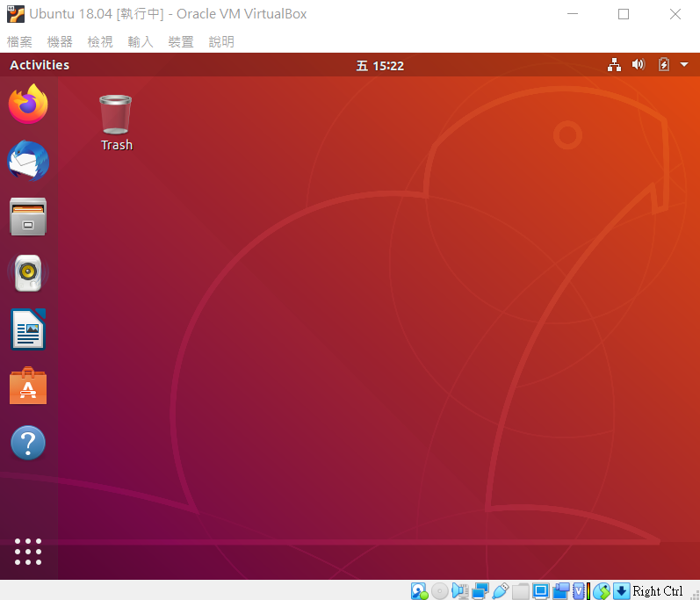Open the 輸入 menu in VirtualBox

(x=141, y=42)
